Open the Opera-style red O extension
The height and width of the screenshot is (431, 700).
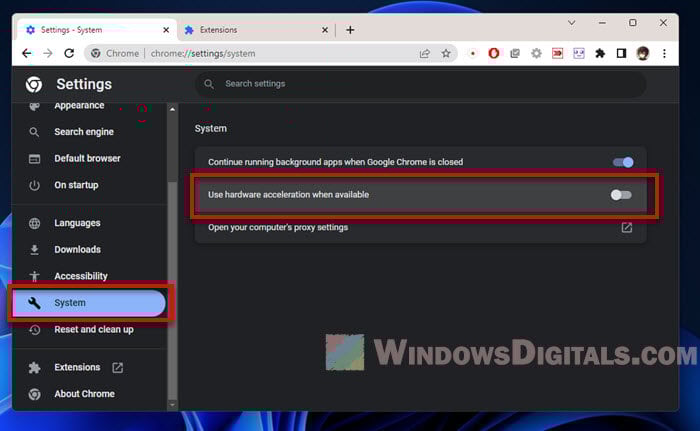pos(494,54)
